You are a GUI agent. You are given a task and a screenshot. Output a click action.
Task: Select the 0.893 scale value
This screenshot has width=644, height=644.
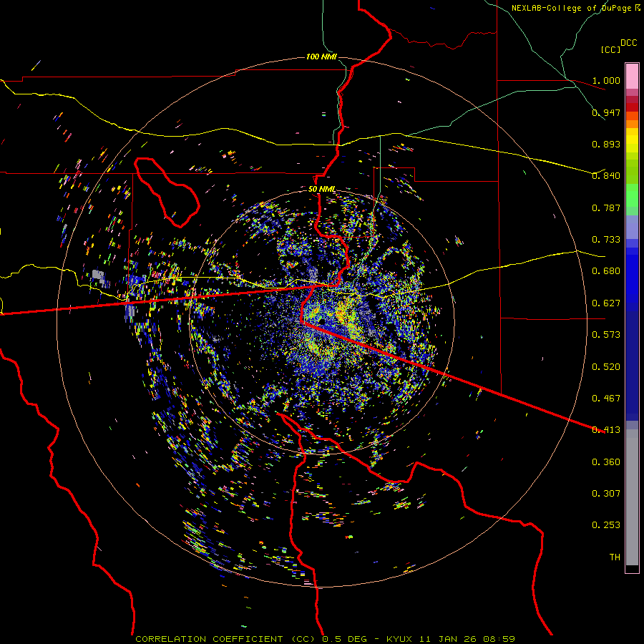click(x=606, y=144)
